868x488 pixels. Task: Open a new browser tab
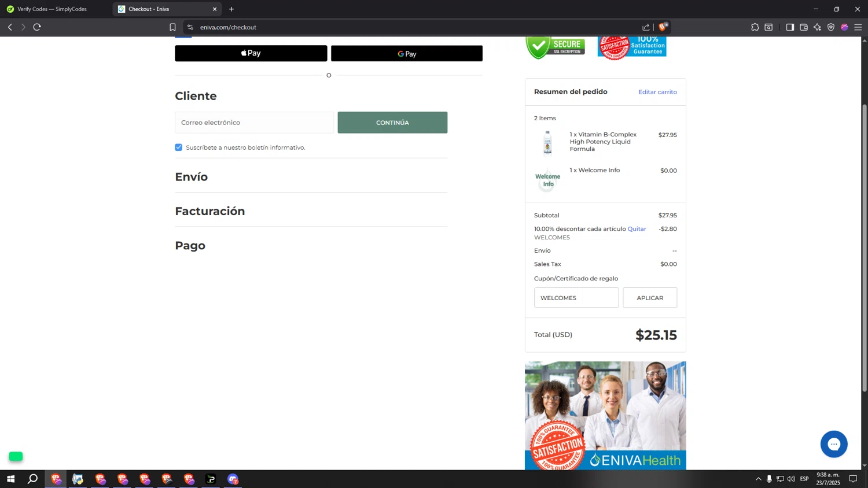click(231, 9)
